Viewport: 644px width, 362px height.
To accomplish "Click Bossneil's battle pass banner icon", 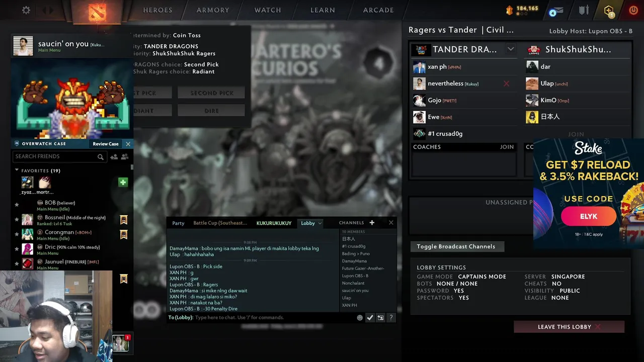I will tap(124, 220).
